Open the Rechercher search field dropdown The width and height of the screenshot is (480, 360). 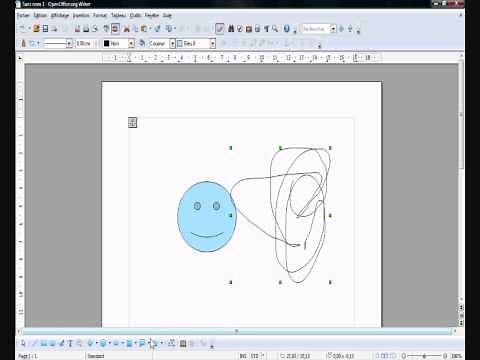pyautogui.click(x=333, y=29)
